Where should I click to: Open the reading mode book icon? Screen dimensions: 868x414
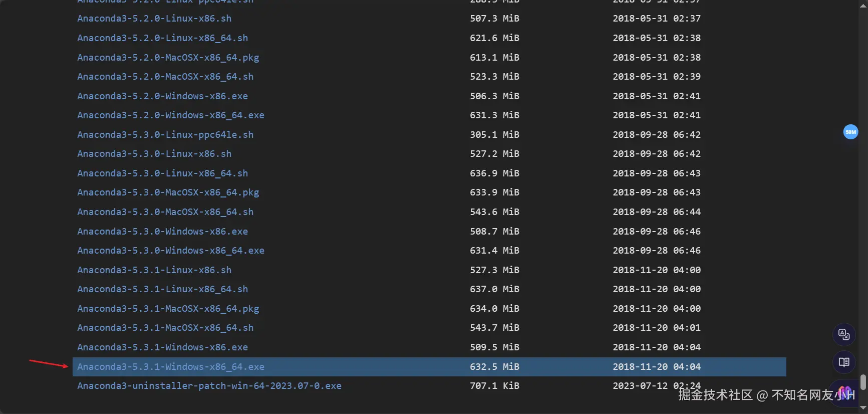(x=844, y=362)
